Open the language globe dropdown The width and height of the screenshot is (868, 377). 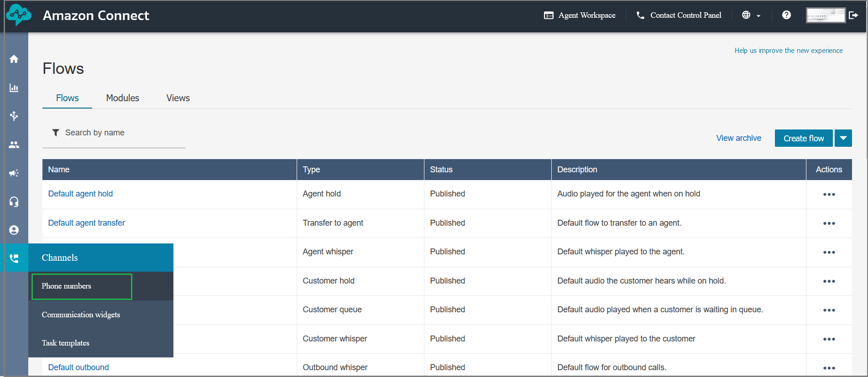coord(751,15)
